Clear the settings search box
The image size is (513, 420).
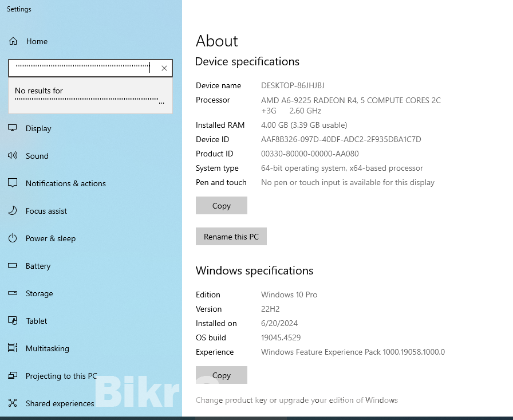point(164,68)
